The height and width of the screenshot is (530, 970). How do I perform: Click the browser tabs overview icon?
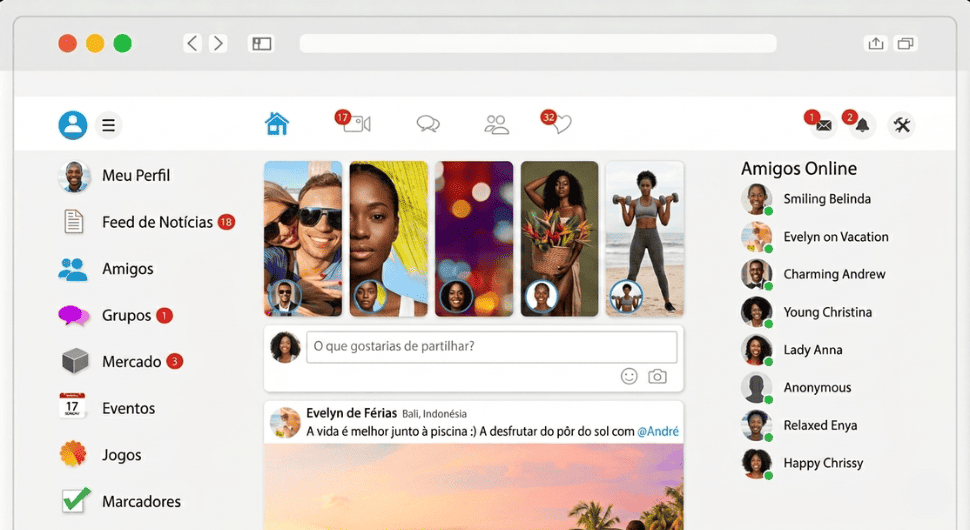906,43
